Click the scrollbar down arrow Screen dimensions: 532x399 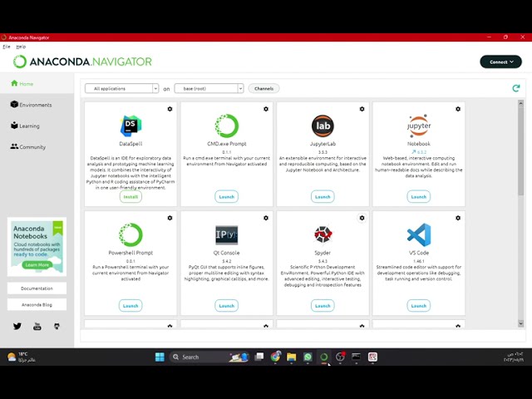point(521,324)
